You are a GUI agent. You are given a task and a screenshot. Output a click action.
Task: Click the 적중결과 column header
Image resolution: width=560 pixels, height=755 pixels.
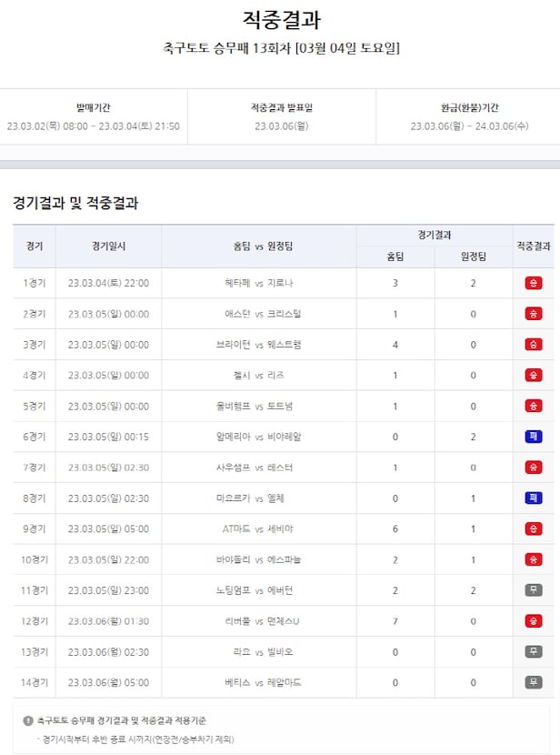click(x=533, y=246)
